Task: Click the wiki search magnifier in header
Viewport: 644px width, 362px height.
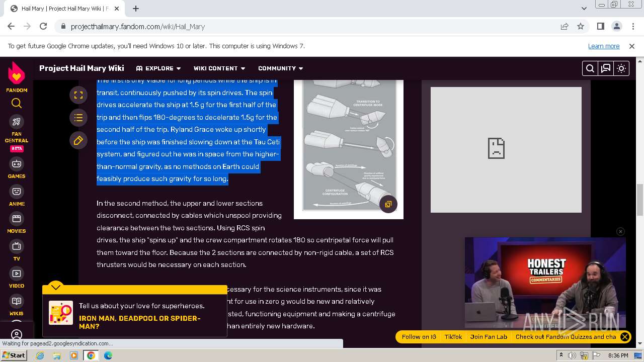Action: click(590, 68)
